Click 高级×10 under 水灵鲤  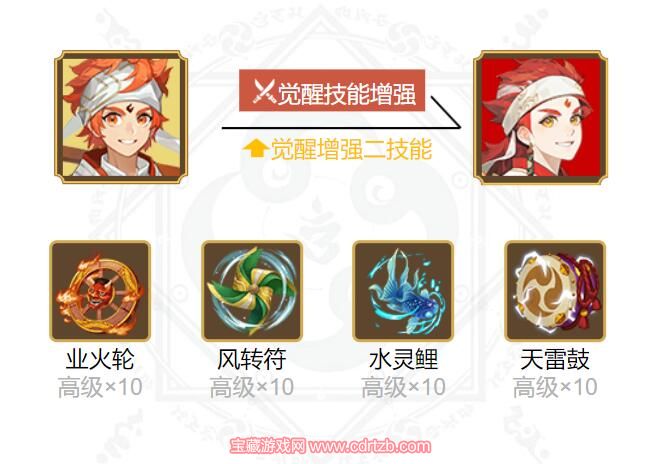tap(403, 387)
